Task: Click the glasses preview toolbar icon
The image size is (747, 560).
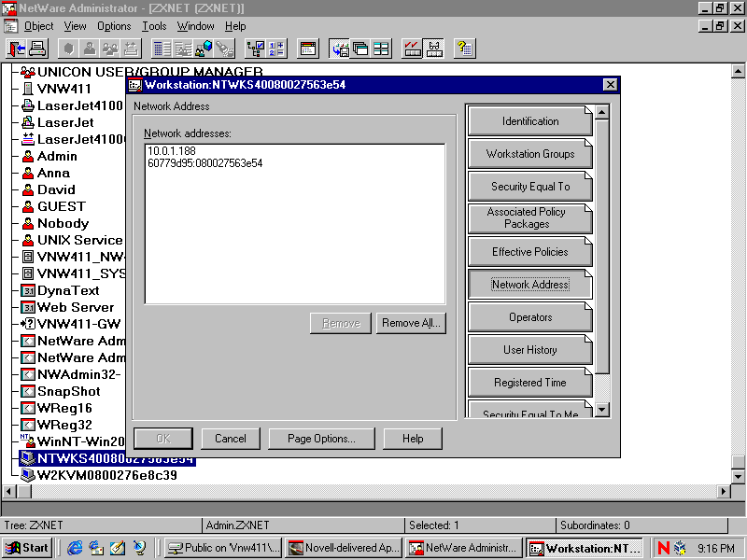Action: click(433, 49)
